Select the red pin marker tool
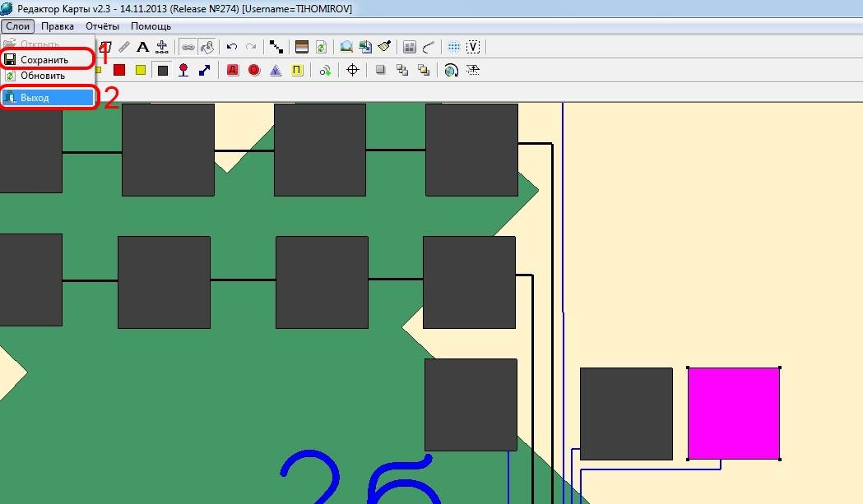This screenshot has height=504, width=863. [183, 70]
